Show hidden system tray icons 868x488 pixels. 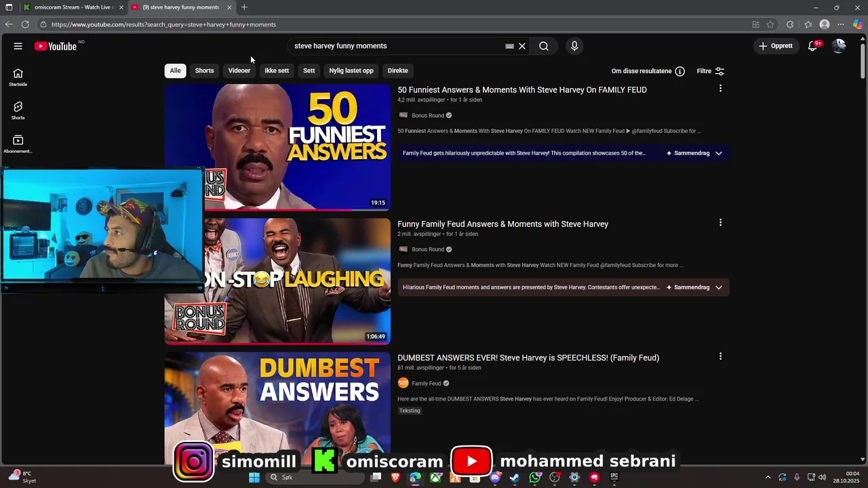pos(768,477)
